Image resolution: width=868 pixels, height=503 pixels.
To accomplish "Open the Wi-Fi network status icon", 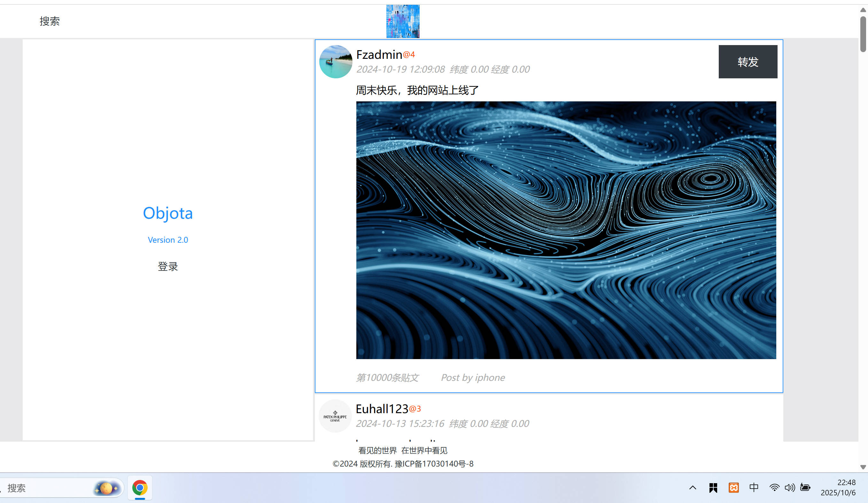I will pos(774,488).
